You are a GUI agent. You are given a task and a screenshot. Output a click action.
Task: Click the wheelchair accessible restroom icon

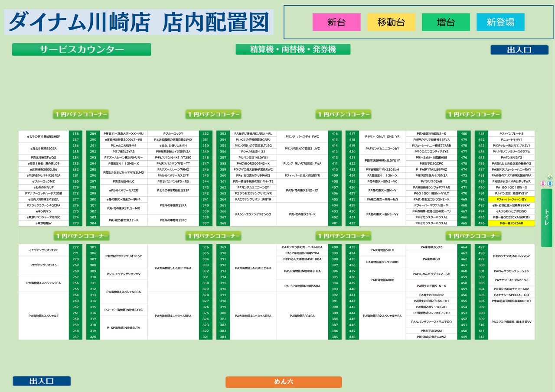550,177
